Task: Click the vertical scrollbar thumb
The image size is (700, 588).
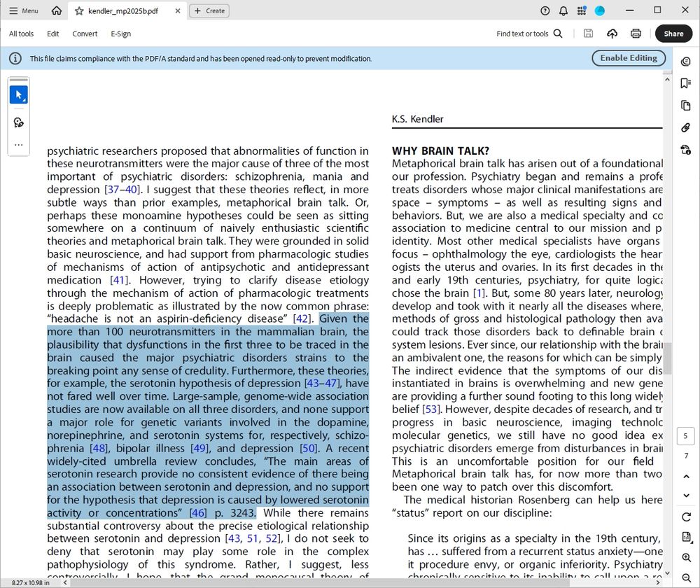Action: pyautogui.click(x=667, y=358)
